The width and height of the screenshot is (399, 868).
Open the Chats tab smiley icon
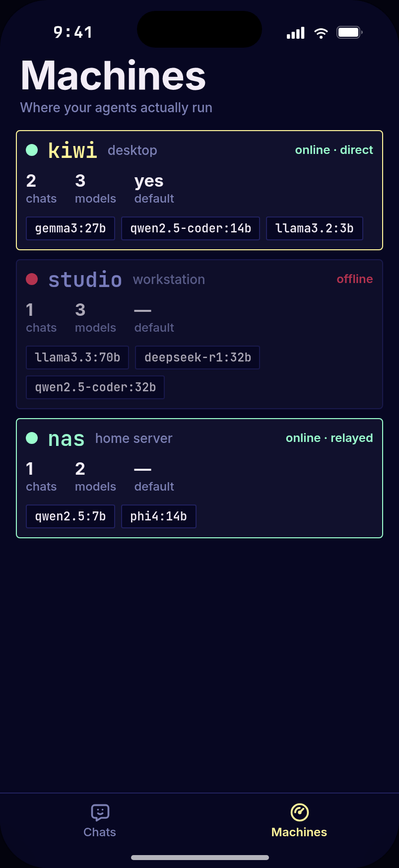pyautogui.click(x=100, y=812)
